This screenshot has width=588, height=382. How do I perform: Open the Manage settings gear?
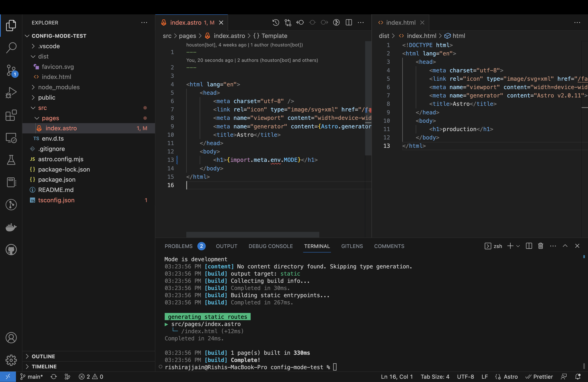click(x=11, y=360)
